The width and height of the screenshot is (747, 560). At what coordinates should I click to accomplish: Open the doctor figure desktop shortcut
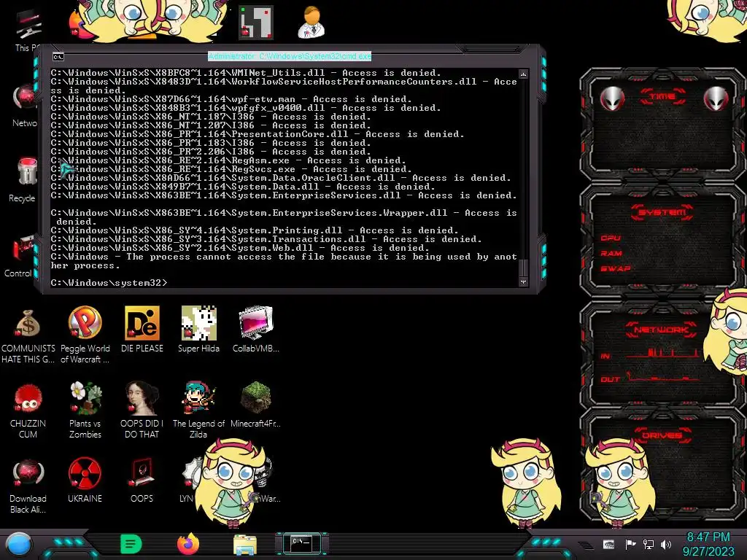point(311,22)
